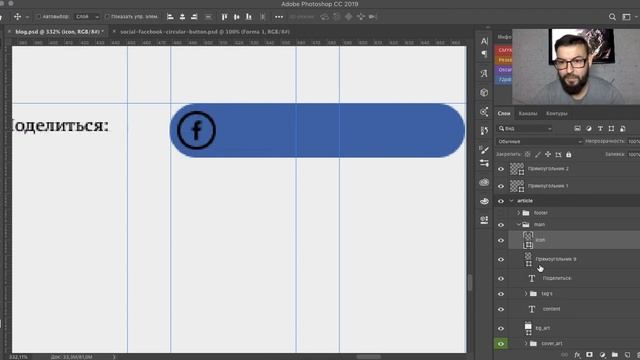Filter layers by pixel layers icon
640x360 pixels.
(577, 129)
